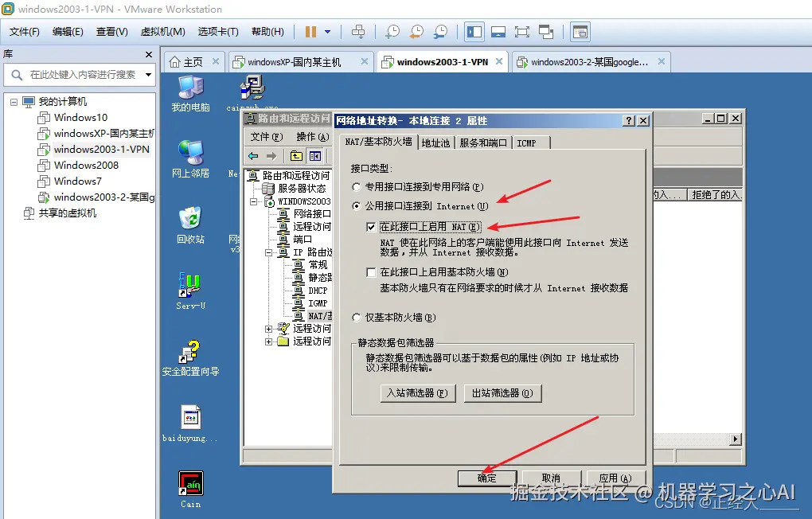Close the 库 library panel
Screen dimensions: 812x519
149,54
